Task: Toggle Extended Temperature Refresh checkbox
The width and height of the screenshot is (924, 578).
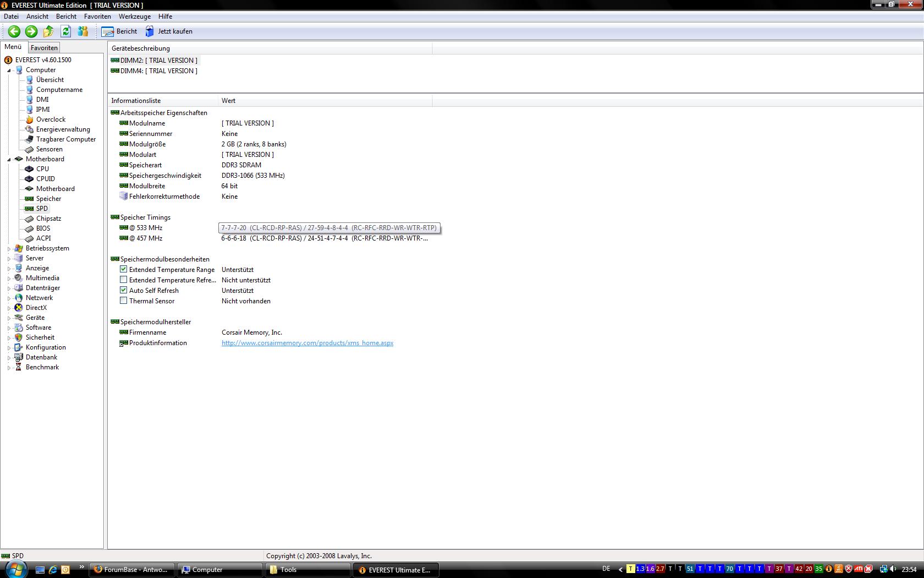Action: pyautogui.click(x=124, y=280)
